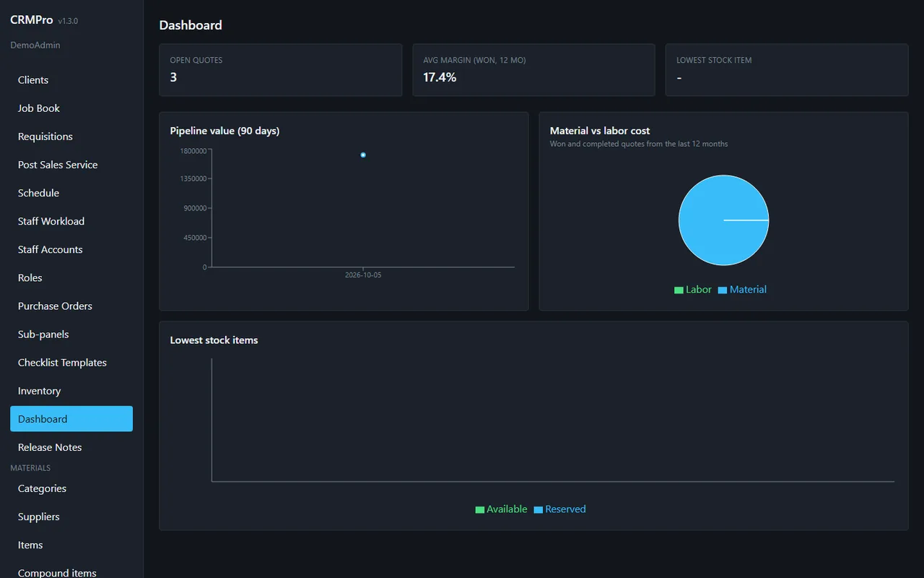
Task: Click the "LOWEST STOCK ITEM" card label
Action: tap(714, 60)
